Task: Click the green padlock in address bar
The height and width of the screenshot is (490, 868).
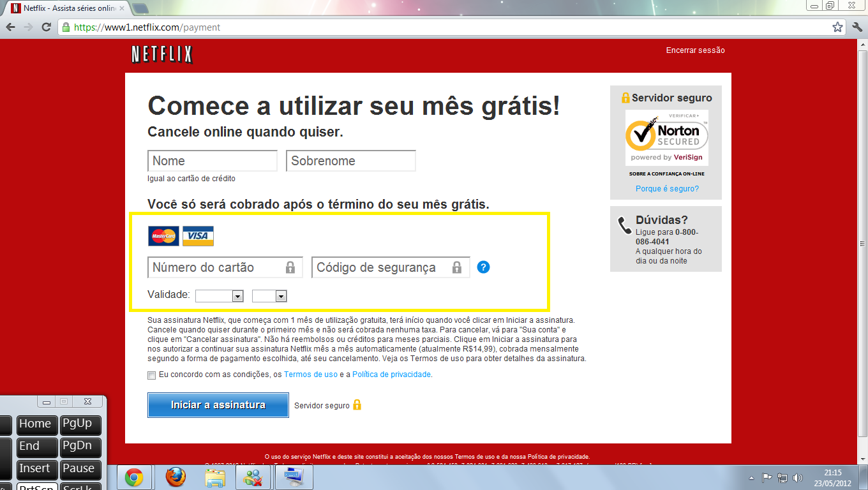Action: point(66,27)
